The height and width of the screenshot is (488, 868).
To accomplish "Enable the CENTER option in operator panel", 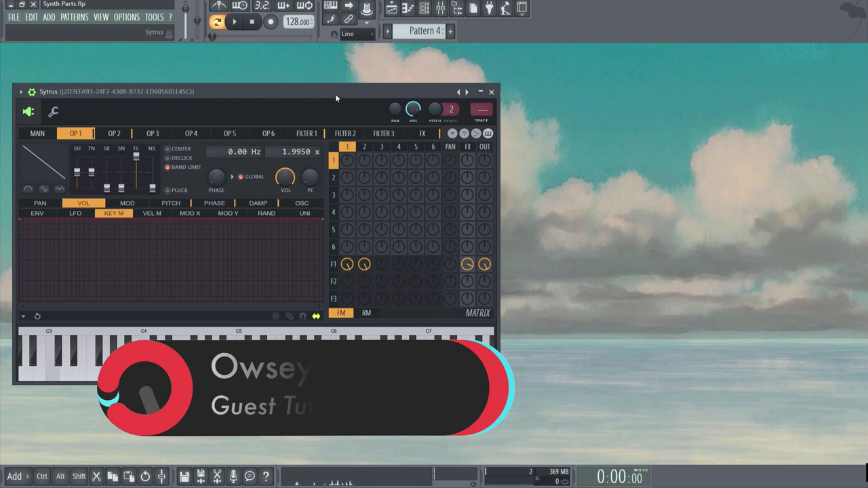I will 167,149.
